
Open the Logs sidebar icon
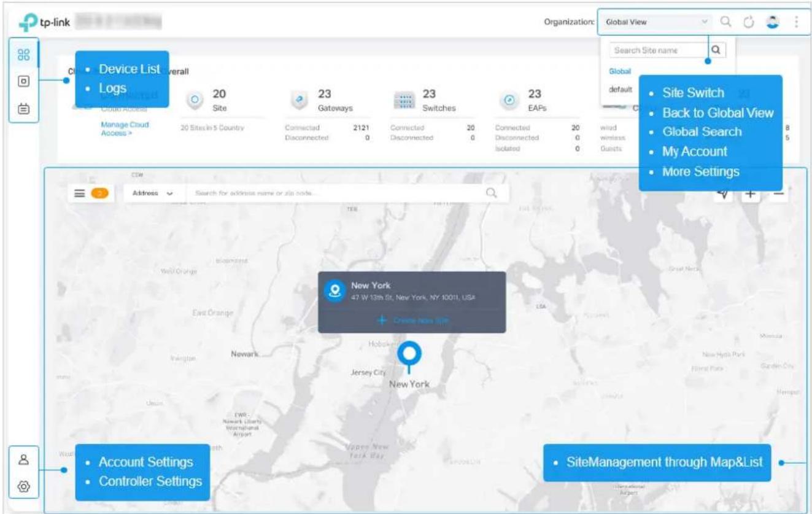point(23,107)
